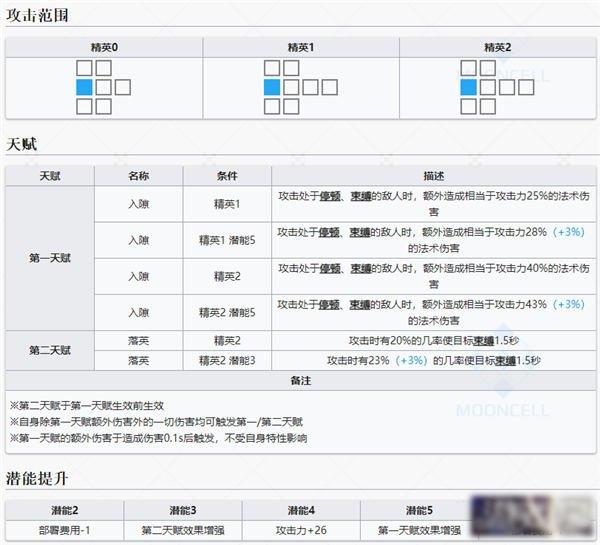Follow the 停顿 link in the 40% description
600x545 pixels.
(x=330, y=268)
